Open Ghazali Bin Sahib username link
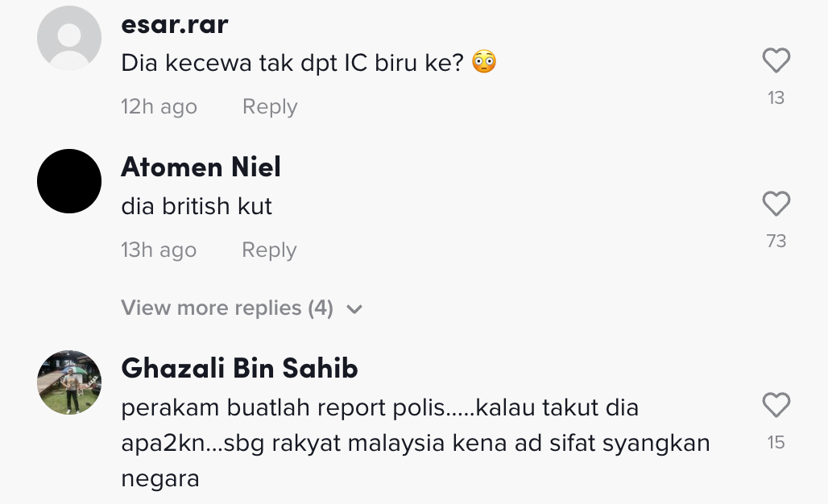Image resolution: width=828 pixels, height=504 pixels. (239, 369)
